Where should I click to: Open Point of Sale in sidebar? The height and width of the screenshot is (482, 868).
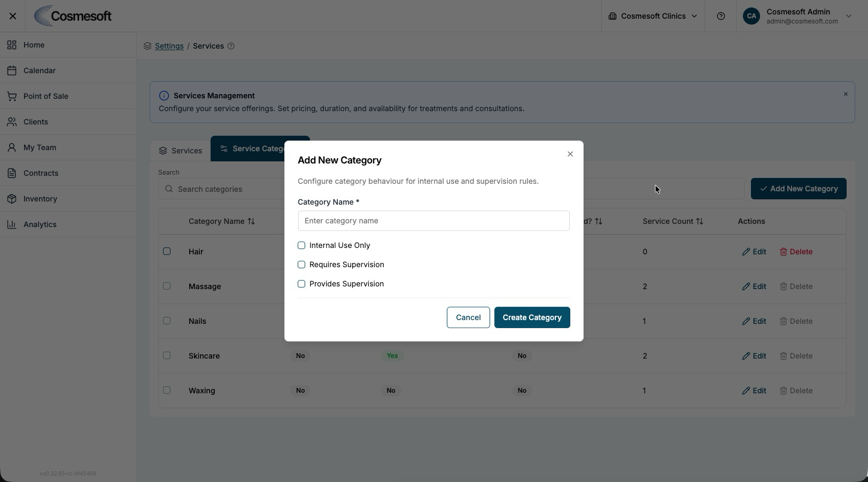[x=68, y=96]
